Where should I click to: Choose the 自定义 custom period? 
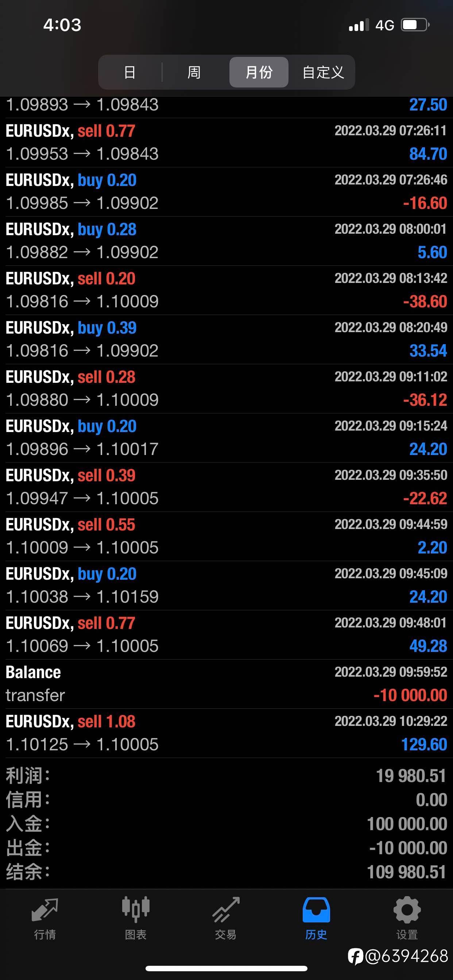click(323, 72)
